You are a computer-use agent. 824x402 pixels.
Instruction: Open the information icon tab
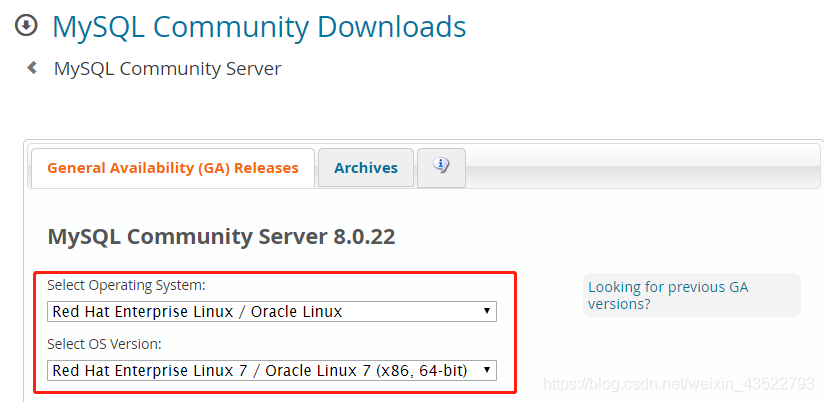coord(441,167)
